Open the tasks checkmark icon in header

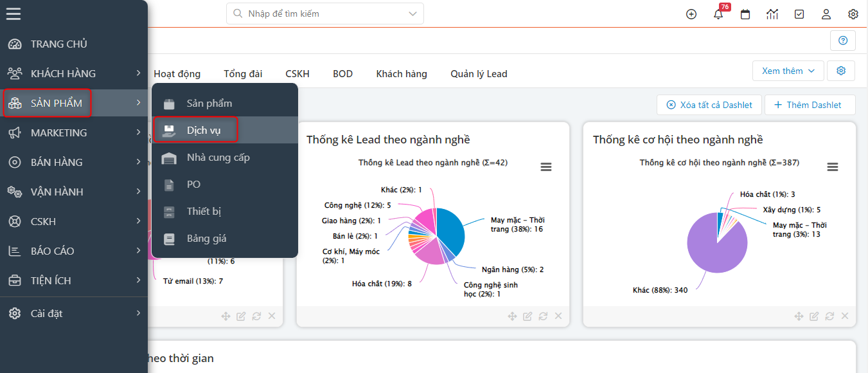point(799,14)
